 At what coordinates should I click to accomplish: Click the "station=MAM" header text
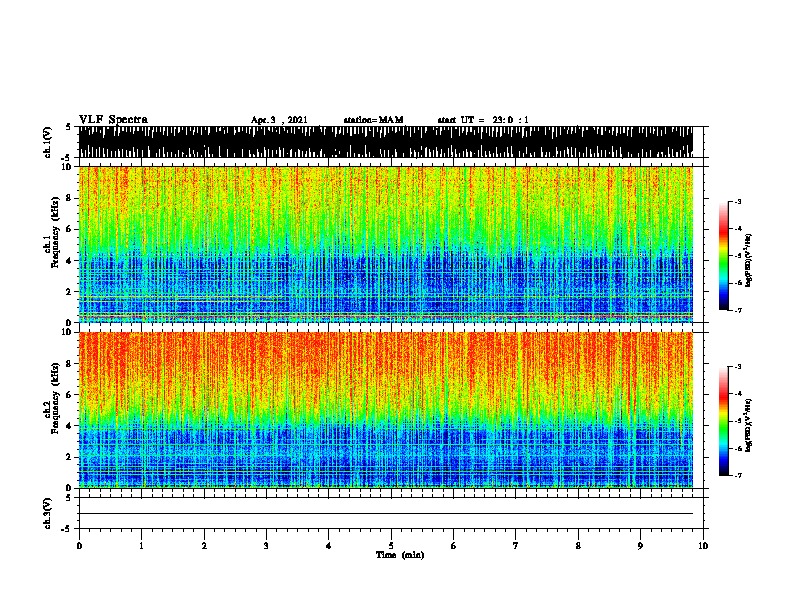coord(374,120)
